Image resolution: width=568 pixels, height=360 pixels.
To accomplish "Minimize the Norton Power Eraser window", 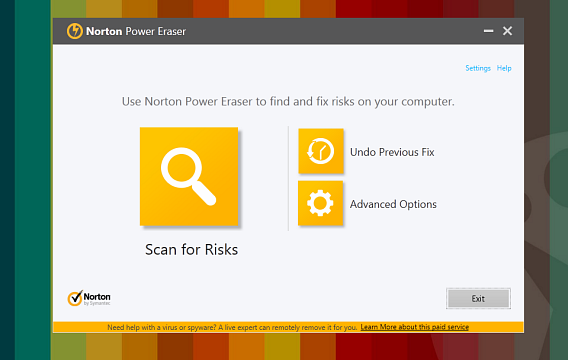I will 488,31.
